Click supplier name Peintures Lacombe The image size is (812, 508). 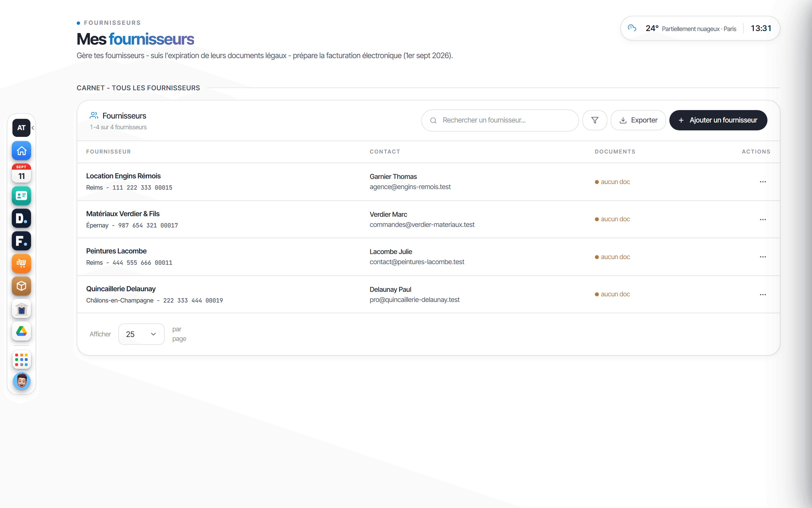pyautogui.click(x=116, y=251)
